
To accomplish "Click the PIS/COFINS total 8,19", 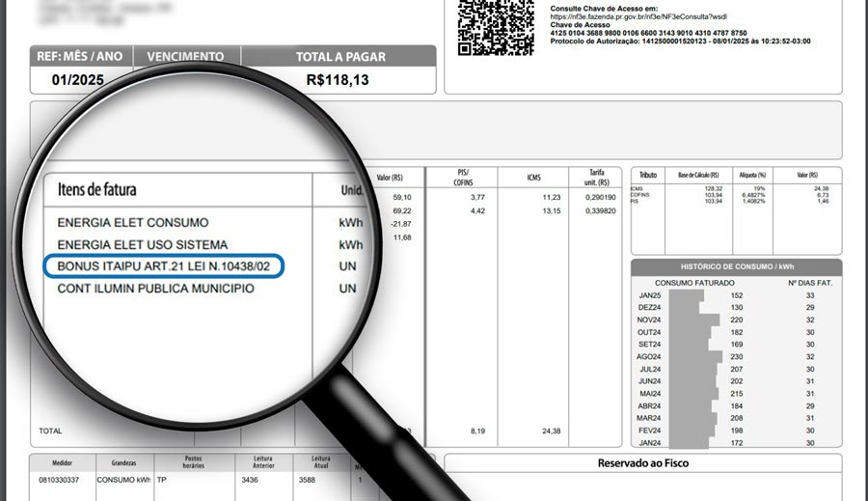I will 477,431.
